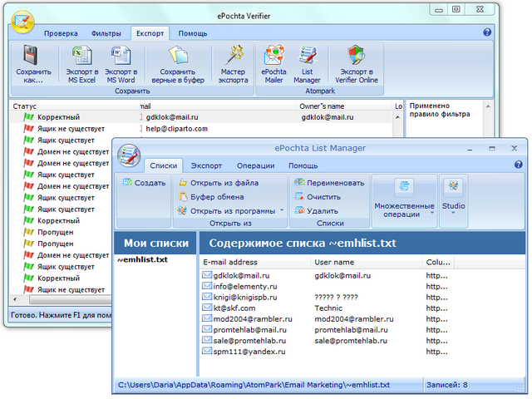The height and width of the screenshot is (399, 532).
Task: Open Помощь tab in Verifier
Action: (193, 33)
